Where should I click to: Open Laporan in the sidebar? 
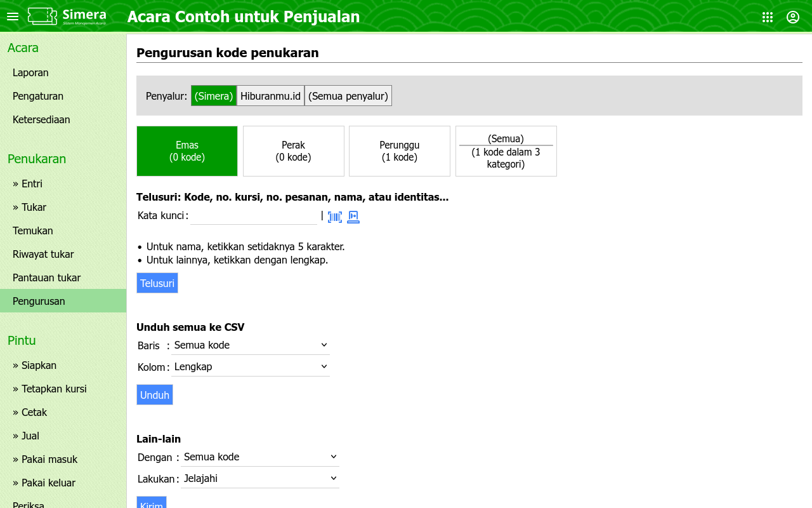[63, 73]
